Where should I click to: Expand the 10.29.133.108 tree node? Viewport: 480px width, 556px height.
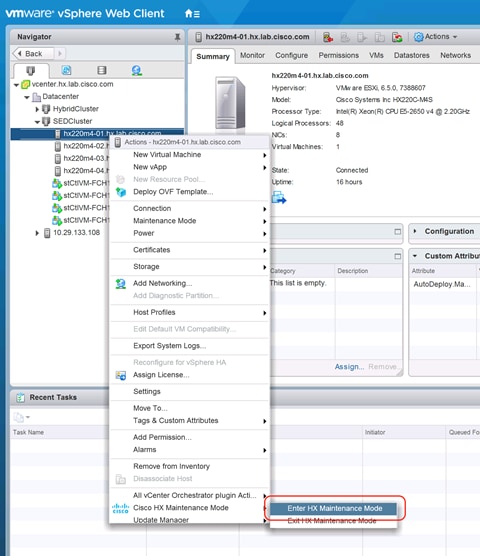point(37,233)
